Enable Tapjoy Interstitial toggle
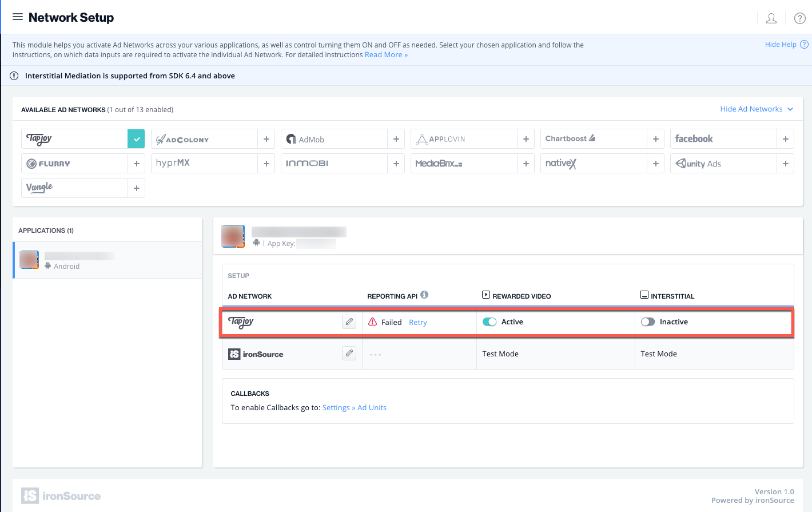Image resolution: width=812 pixels, height=512 pixels. [648, 322]
